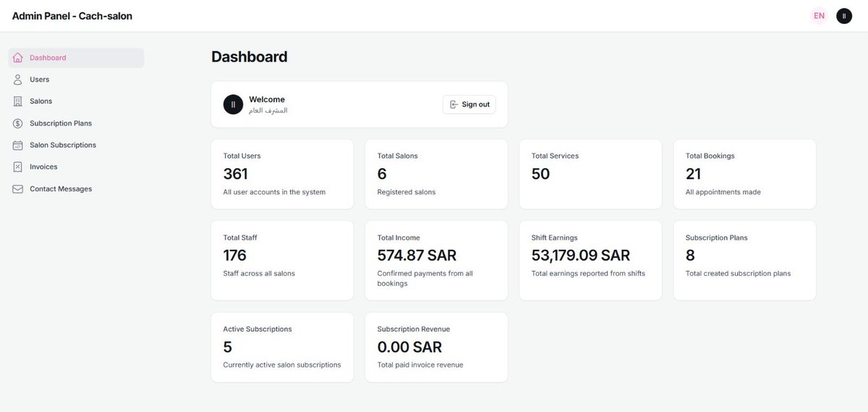Click the Admin Panel - Cach-salon title
This screenshot has height=412, width=868.
click(x=72, y=16)
